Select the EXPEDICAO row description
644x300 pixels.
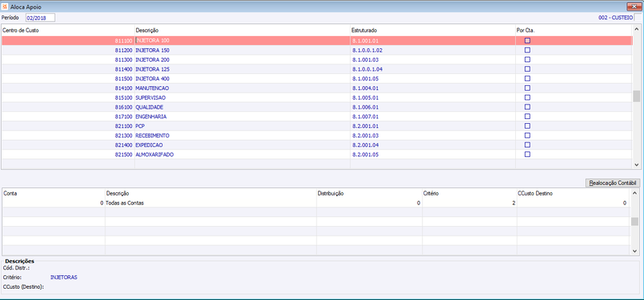click(242, 145)
